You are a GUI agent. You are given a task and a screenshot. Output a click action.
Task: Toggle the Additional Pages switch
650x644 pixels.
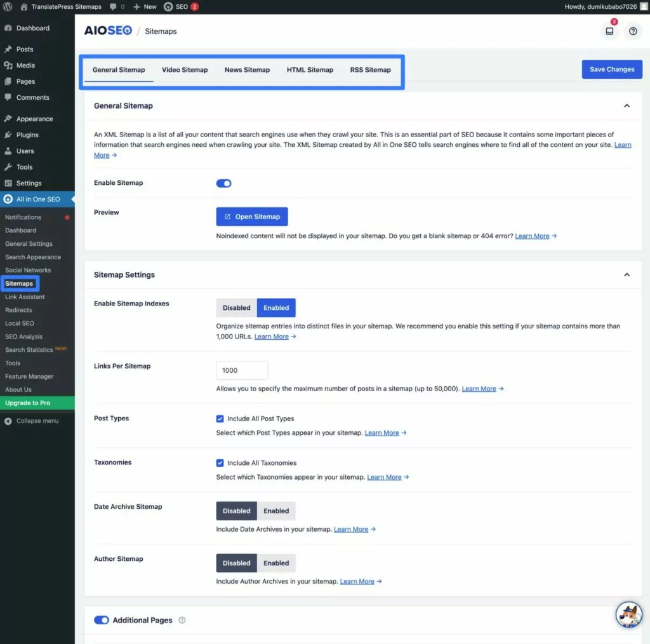click(x=101, y=620)
